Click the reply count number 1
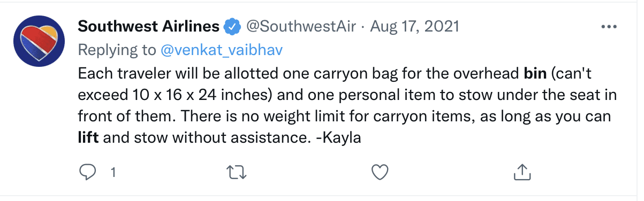644x201 pixels. pos(113,173)
